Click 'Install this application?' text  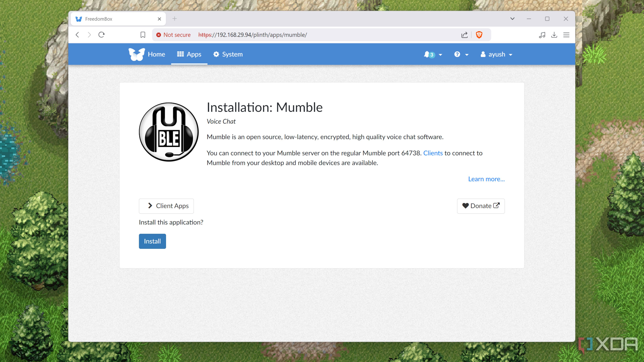(171, 222)
